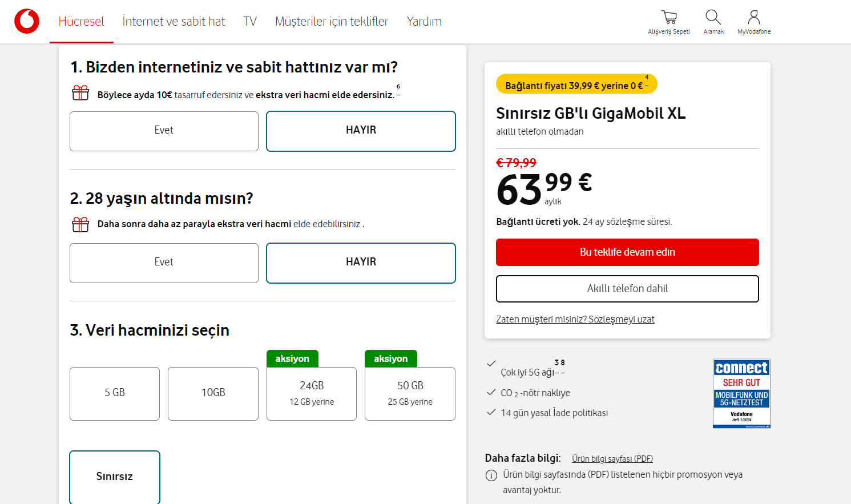Image resolution: width=851 pixels, height=504 pixels.
Task: Click the connect SEHR GUT test badge
Action: 741,393
